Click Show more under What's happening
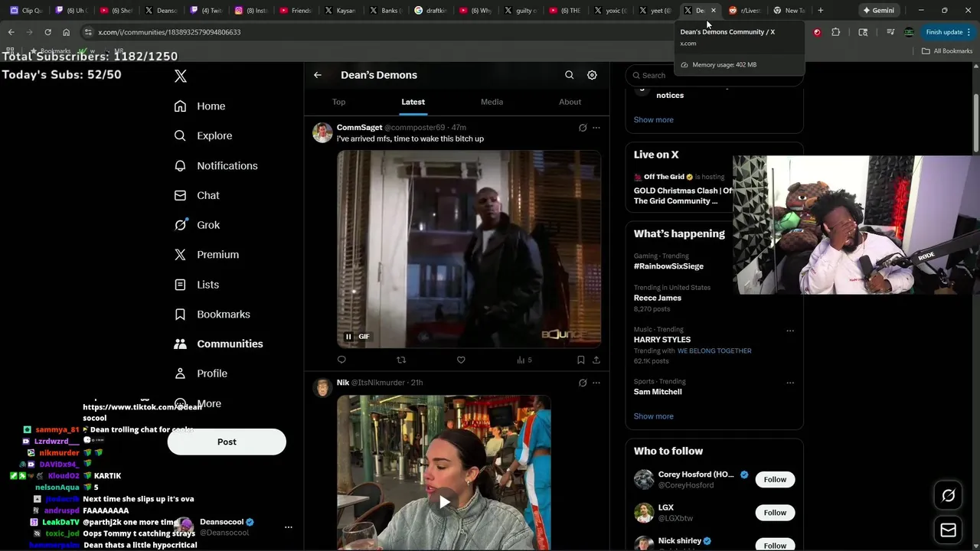The width and height of the screenshot is (980, 551). [x=653, y=416]
